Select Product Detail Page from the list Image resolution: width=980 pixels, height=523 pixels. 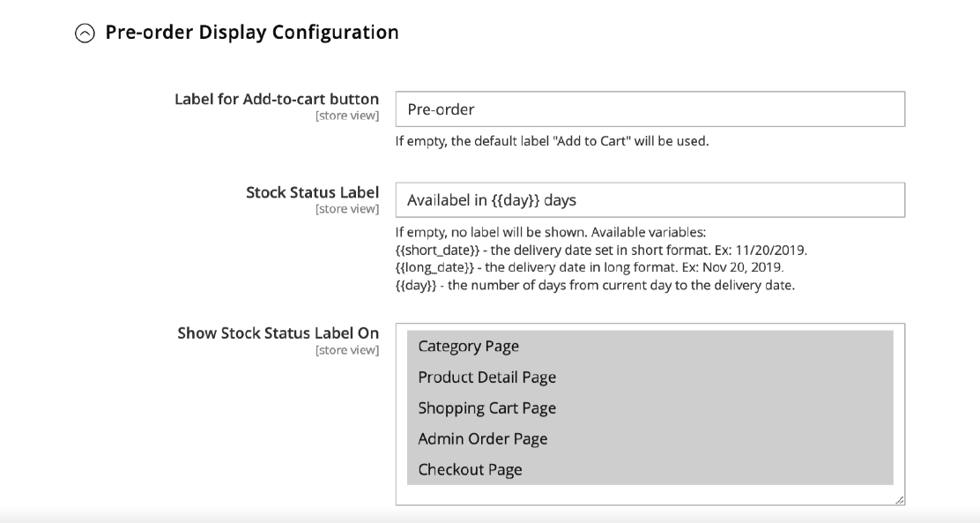[486, 377]
